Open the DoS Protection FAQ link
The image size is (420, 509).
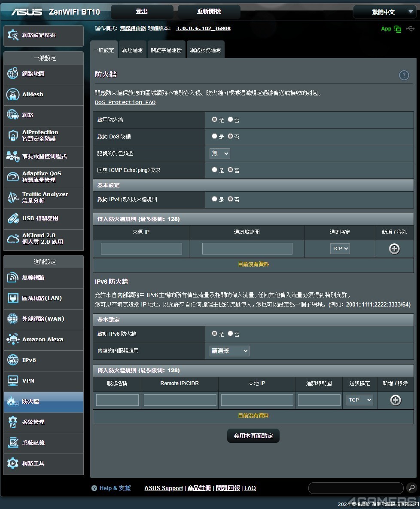click(125, 102)
